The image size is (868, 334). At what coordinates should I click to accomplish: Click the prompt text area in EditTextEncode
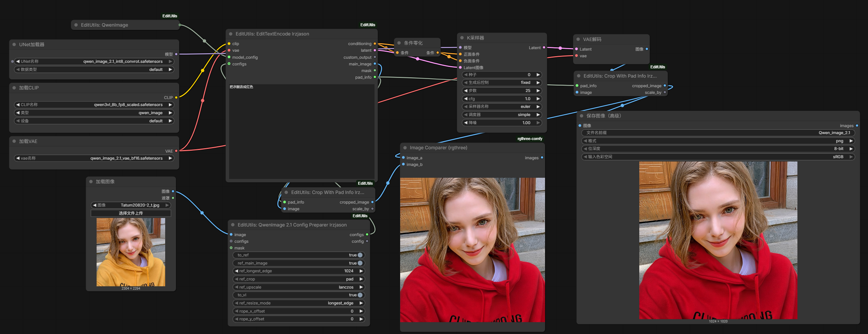coord(302,132)
